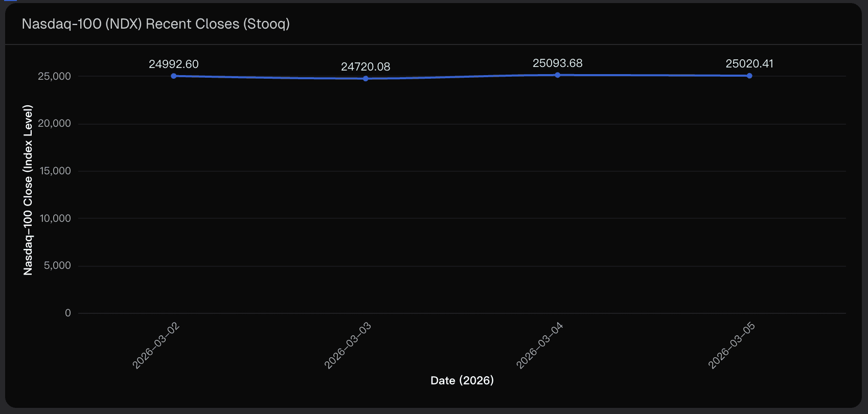Click the x-axis date label 2026-03-05
This screenshot has width=868, height=414.
tap(732, 346)
